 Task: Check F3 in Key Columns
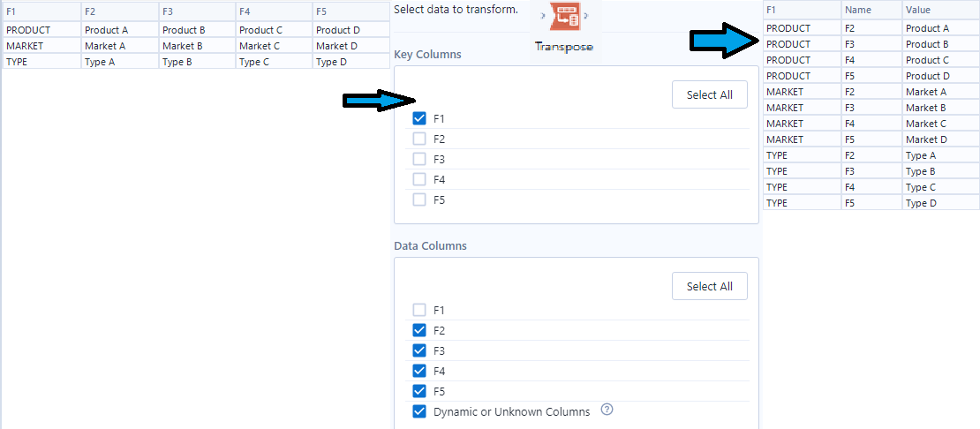pos(419,159)
